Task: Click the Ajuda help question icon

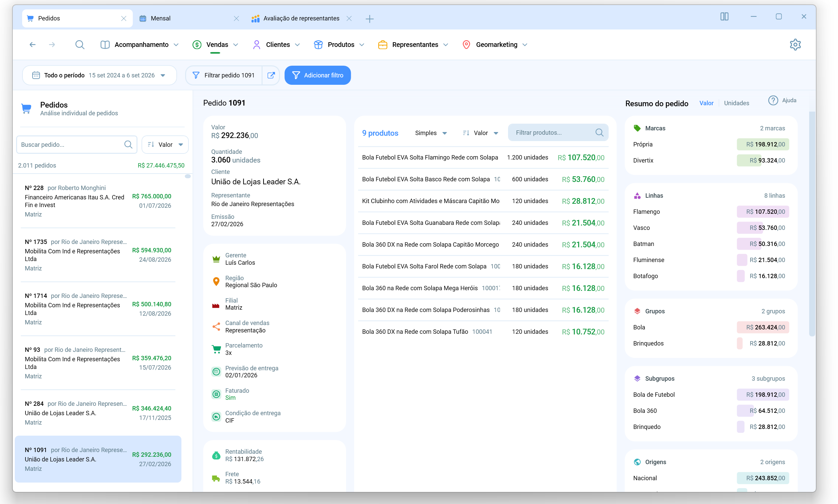Action: pyautogui.click(x=773, y=101)
